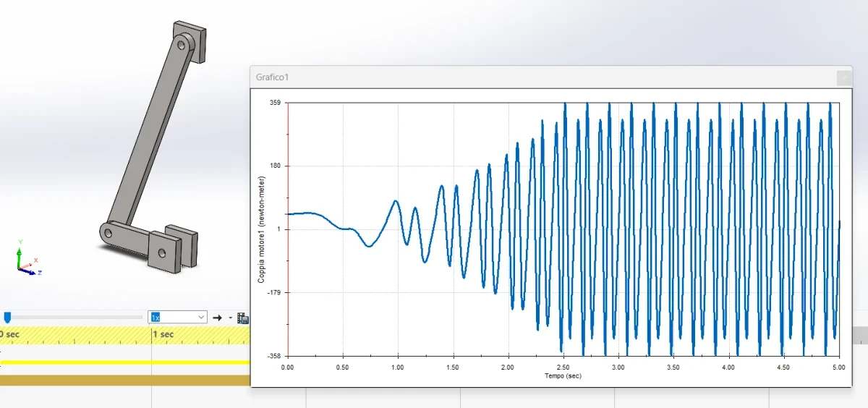The height and width of the screenshot is (408, 868).
Task: Click the yellow timeline bar
Action: pos(124,362)
